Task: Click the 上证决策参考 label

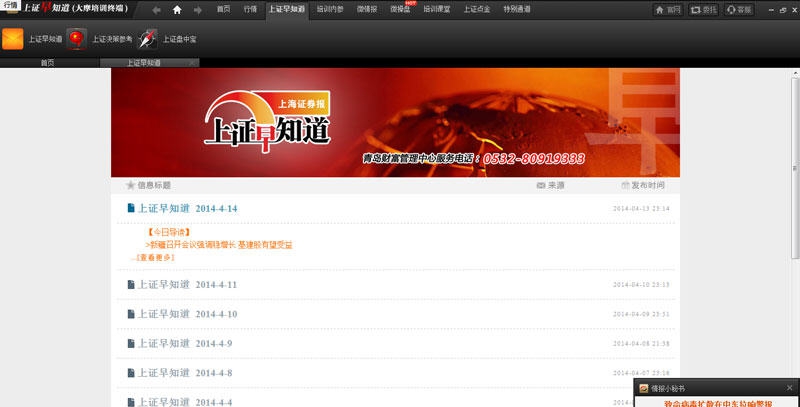Action: [112, 39]
